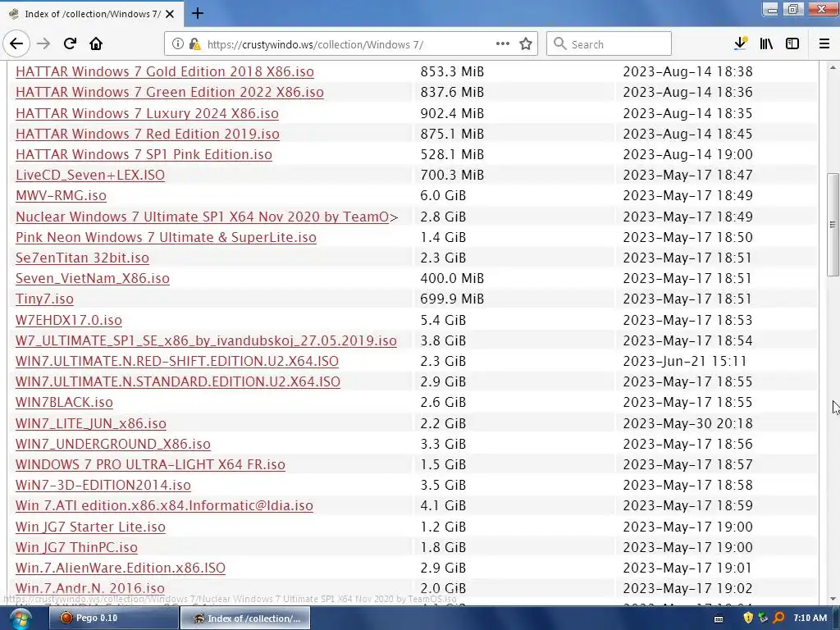Open Win JG7 ThinPC.iso link
Image resolution: width=840 pixels, height=630 pixels.
point(76,547)
